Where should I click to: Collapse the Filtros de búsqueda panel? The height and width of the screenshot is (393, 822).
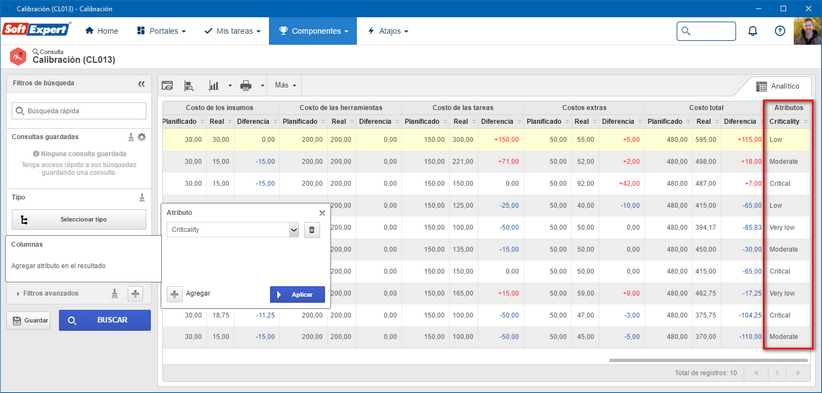point(141,83)
